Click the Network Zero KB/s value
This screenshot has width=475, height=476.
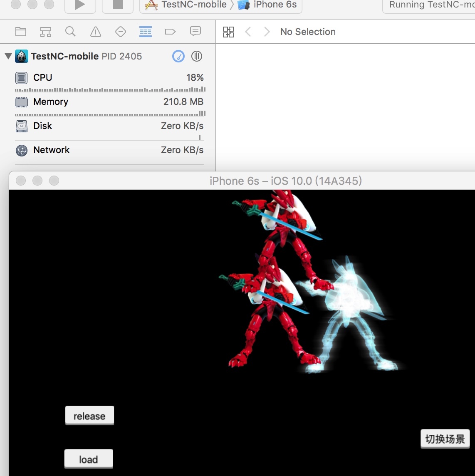pyautogui.click(x=182, y=150)
